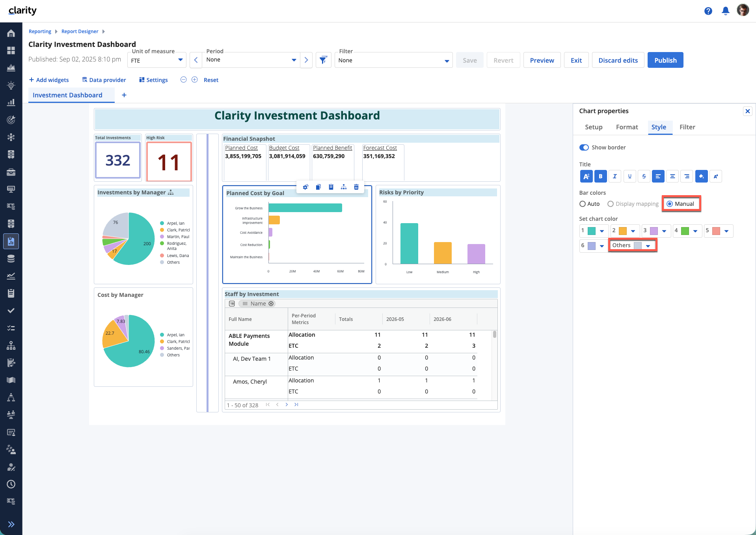Image resolution: width=756 pixels, height=535 pixels.
Task: Go to Home in the left sidebar
Action: pyautogui.click(x=11, y=33)
